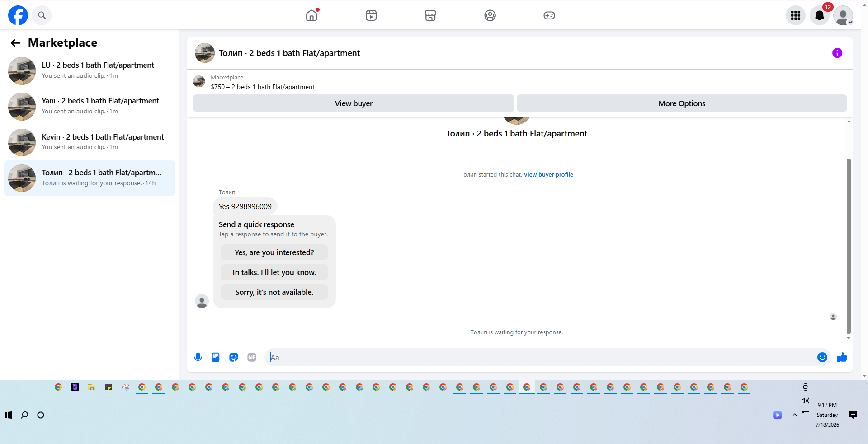The width and height of the screenshot is (868, 444).
Task: Open File Explorer from the taskbar
Action: [92, 387]
